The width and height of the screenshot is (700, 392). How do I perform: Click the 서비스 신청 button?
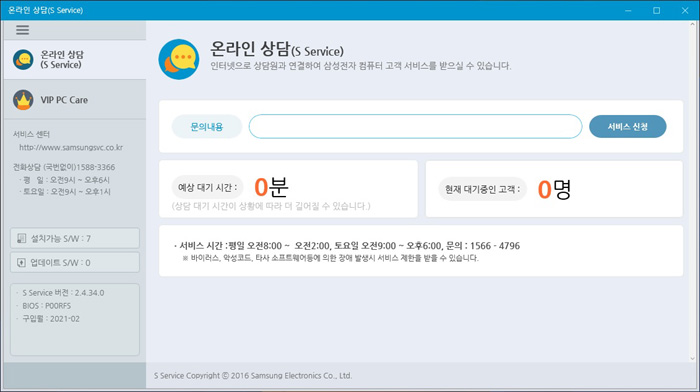(x=627, y=127)
